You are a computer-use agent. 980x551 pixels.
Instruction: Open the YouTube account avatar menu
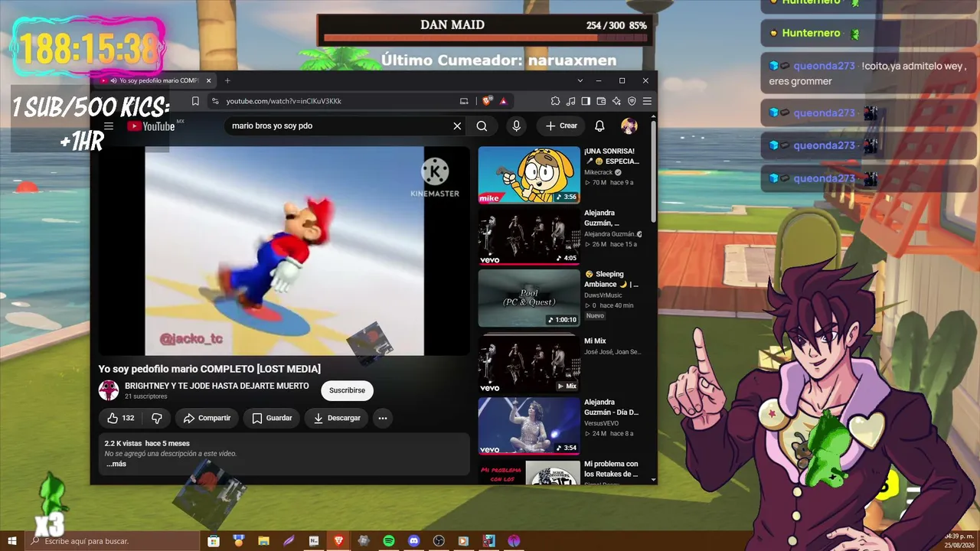coord(629,126)
